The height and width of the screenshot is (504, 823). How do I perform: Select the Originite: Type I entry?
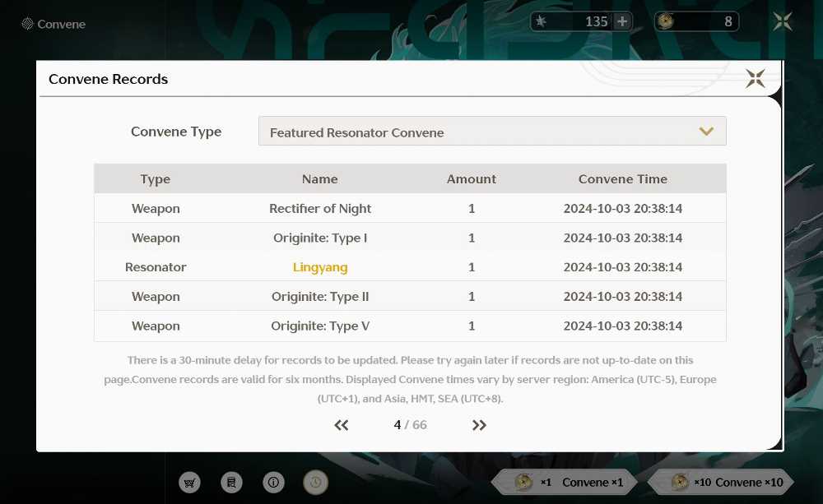click(x=320, y=238)
